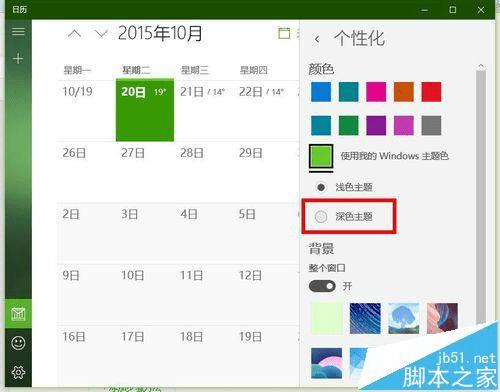Image resolution: width=500 pixels, height=392 pixels.
Task: Pick the red color swatch
Action: click(x=431, y=92)
